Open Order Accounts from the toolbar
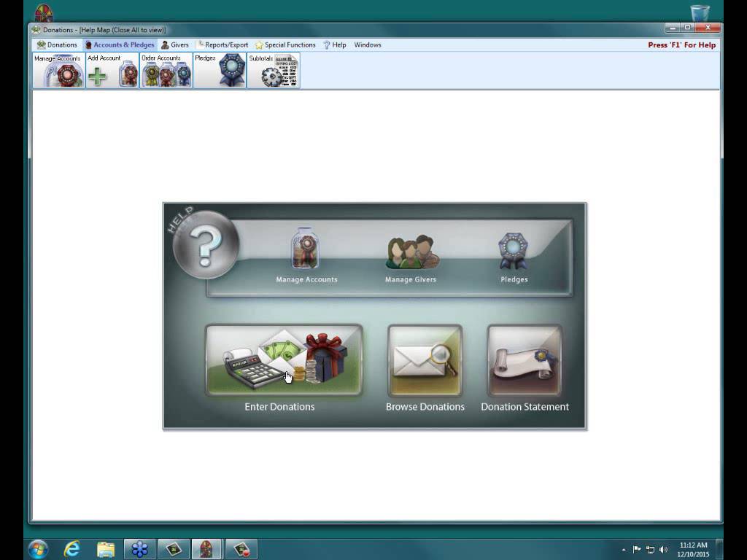Screen dimensions: 747x560 tap(166, 71)
